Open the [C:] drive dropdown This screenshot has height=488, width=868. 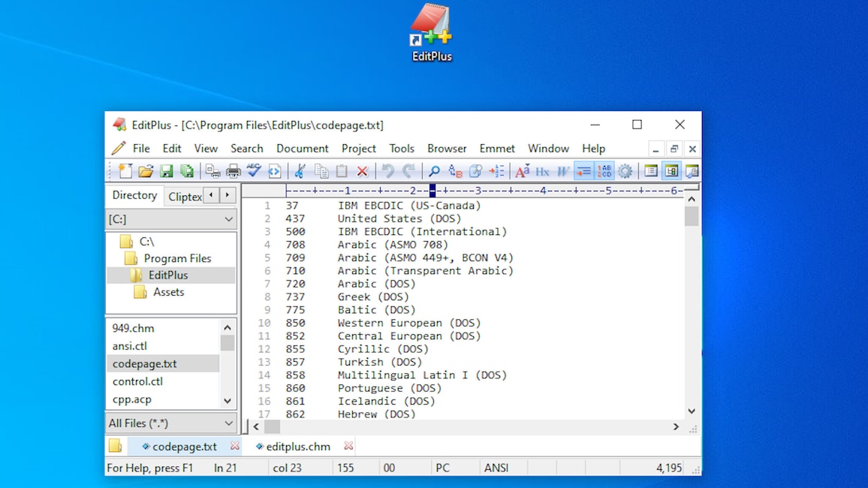click(x=171, y=220)
